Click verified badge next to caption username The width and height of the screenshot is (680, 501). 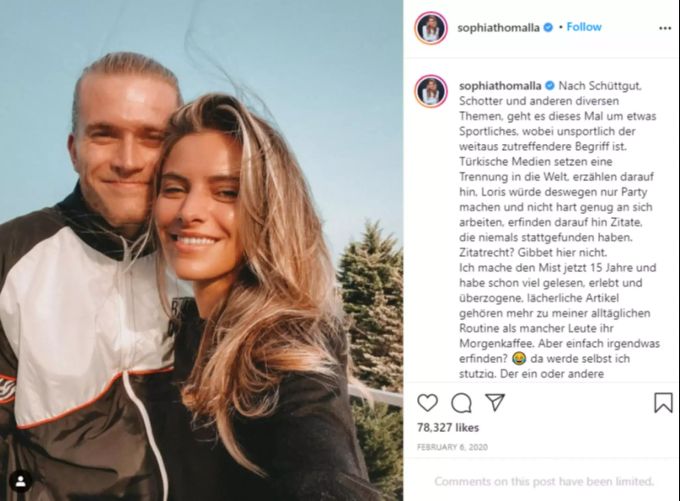(550, 86)
